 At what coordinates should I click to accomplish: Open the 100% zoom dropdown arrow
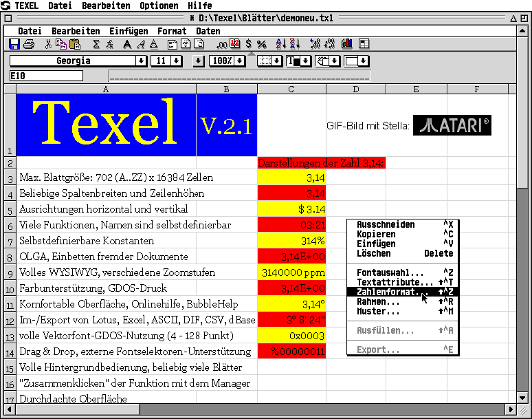click(x=239, y=61)
